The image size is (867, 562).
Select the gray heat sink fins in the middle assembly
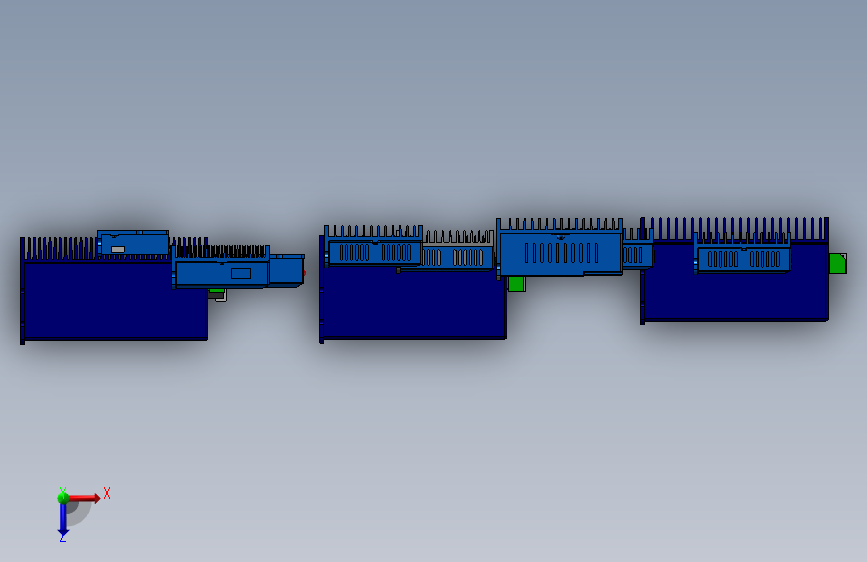[458, 237]
